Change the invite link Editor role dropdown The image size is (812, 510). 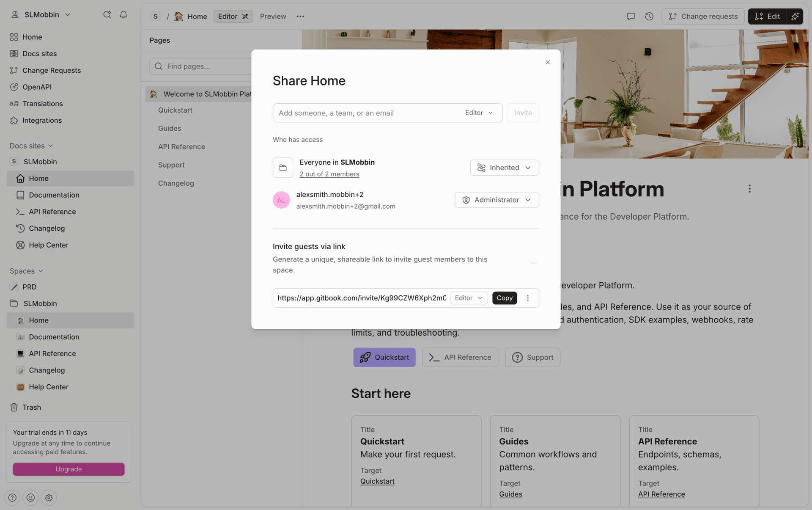coord(469,298)
